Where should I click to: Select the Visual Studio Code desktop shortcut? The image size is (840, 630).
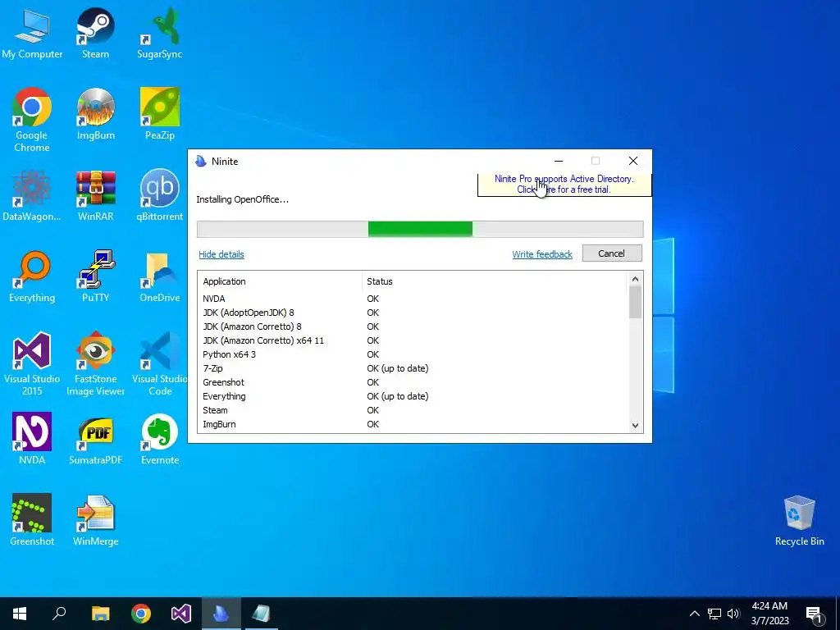coord(160,363)
